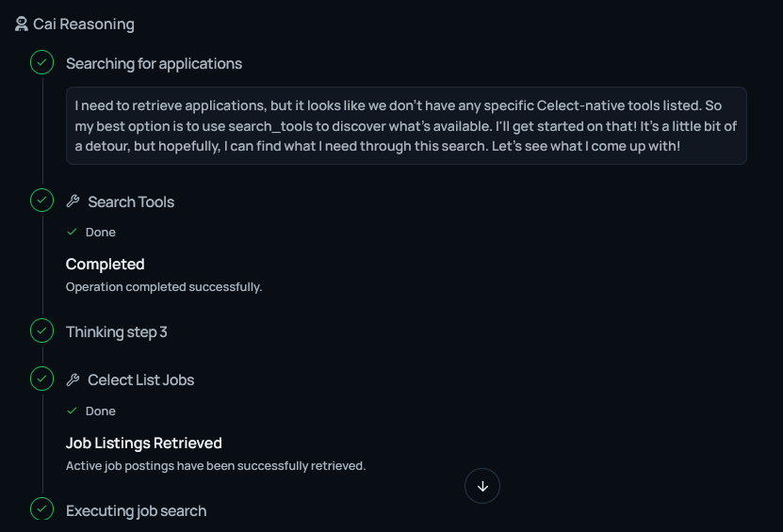Click the Done status under Celect List Jobs
783x532 pixels.
pos(100,411)
